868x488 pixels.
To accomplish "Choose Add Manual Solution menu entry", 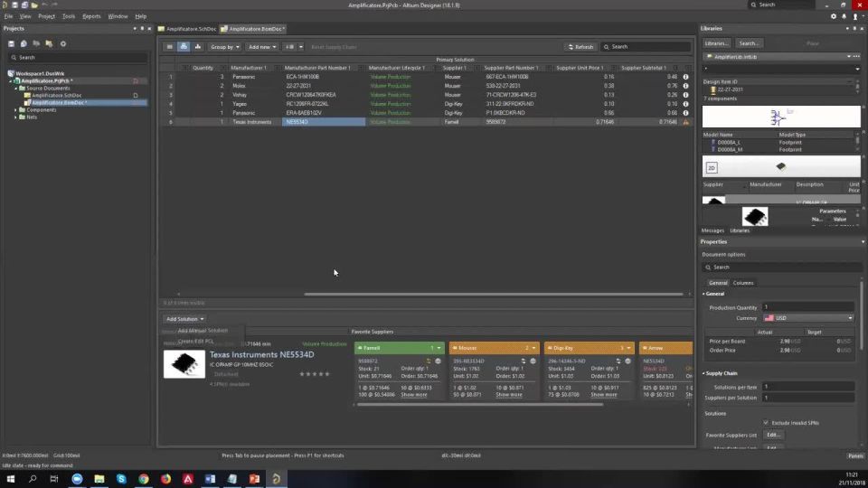I will point(203,331).
